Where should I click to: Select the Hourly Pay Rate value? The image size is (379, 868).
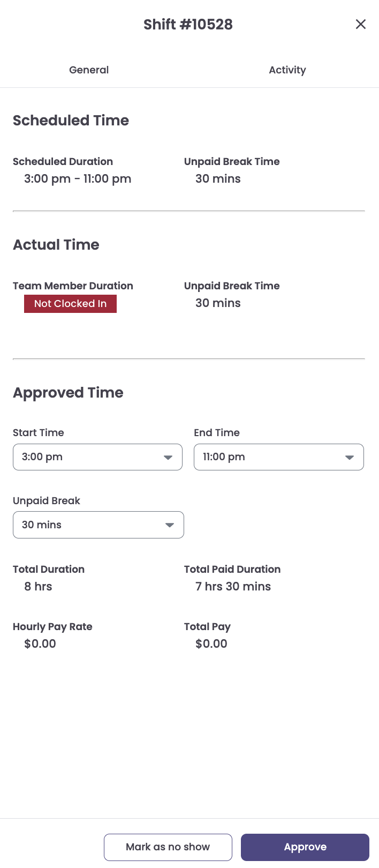click(40, 643)
